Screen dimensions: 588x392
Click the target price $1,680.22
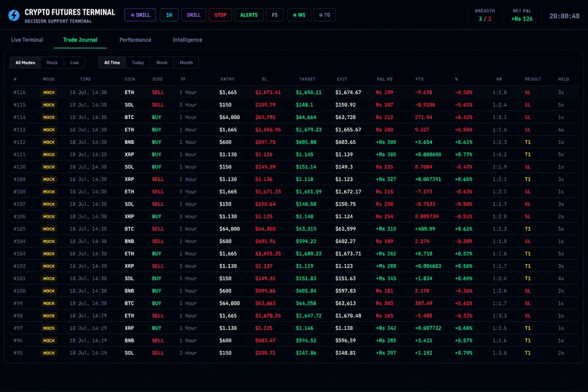click(309, 253)
